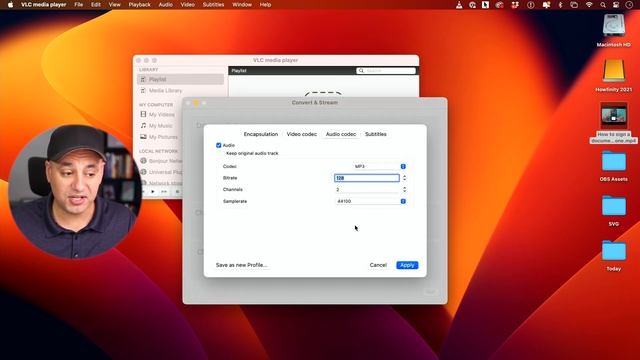
Task: Click the Media Library sidebar icon
Action: pos(143,91)
